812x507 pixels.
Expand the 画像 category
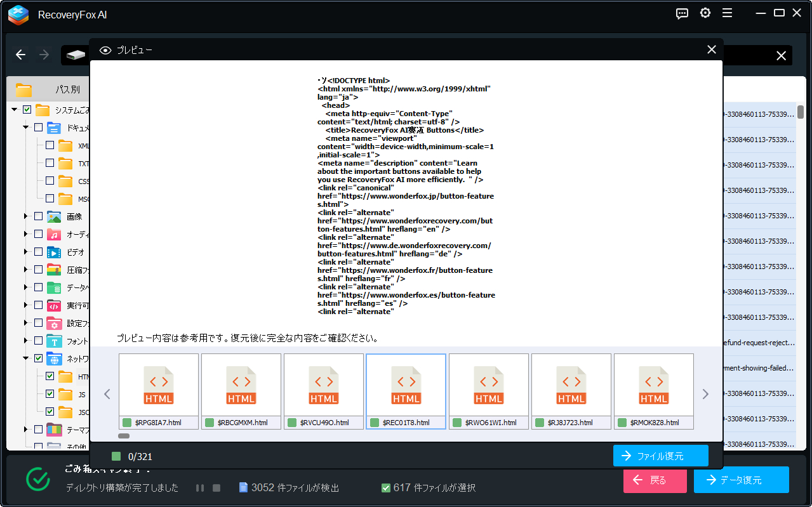(26, 216)
